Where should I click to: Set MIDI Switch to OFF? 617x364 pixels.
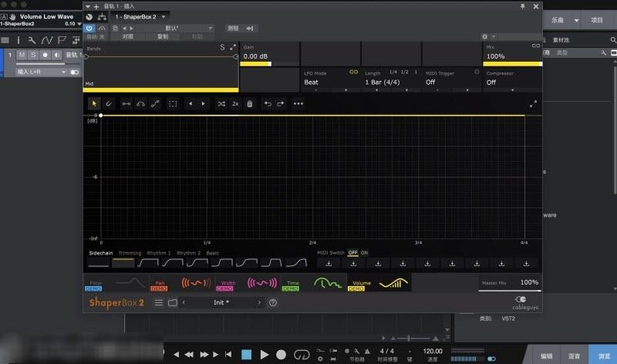(x=352, y=253)
